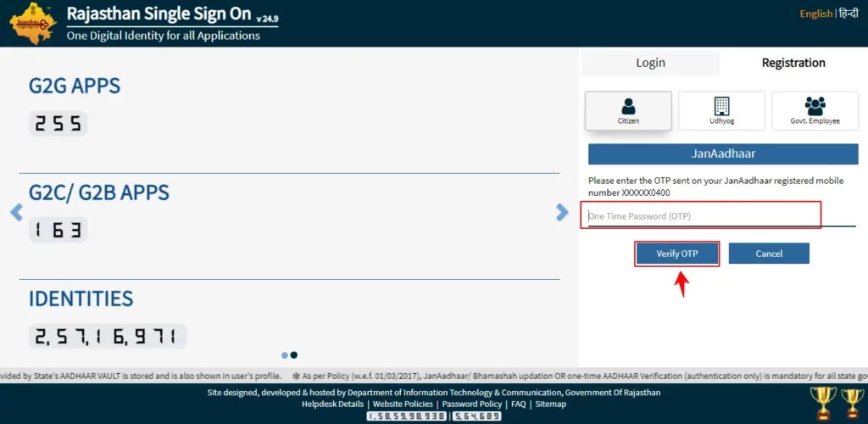Switch language to English

coord(816,14)
